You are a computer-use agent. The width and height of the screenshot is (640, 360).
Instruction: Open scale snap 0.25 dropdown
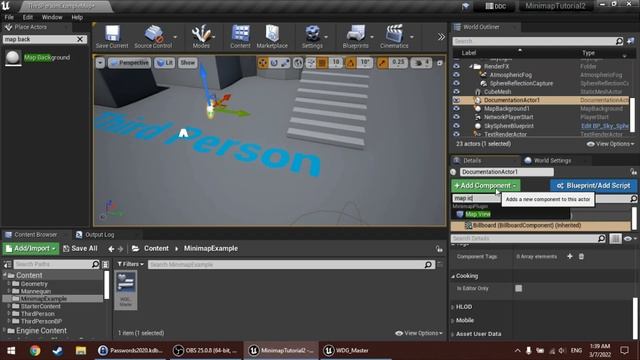pyautogui.click(x=398, y=62)
